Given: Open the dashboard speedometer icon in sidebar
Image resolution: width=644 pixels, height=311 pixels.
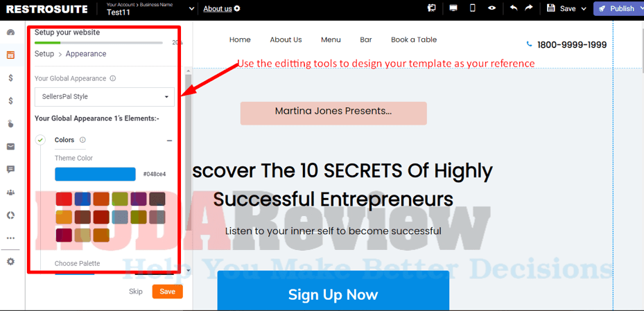Looking at the screenshot, I should coord(10,33).
